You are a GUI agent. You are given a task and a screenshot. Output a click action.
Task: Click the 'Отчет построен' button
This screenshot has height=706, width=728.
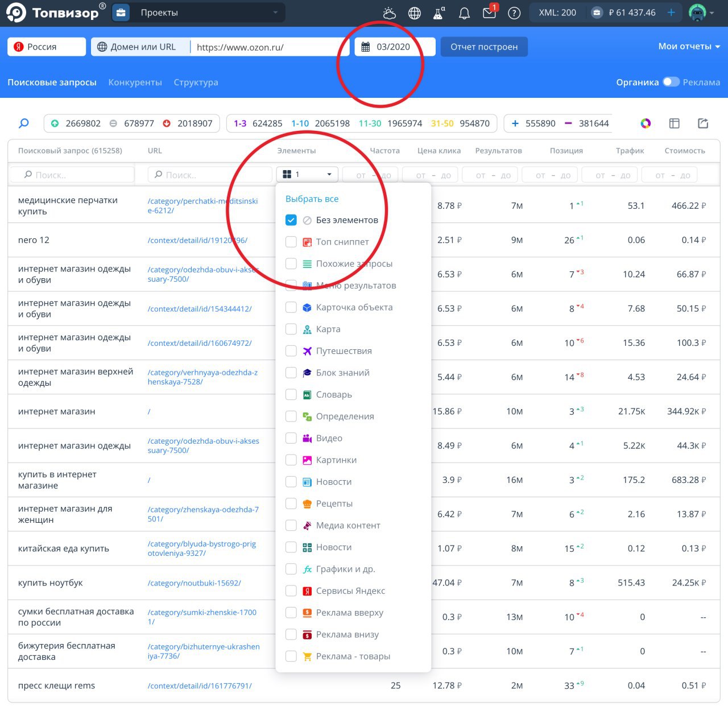pyautogui.click(x=484, y=47)
